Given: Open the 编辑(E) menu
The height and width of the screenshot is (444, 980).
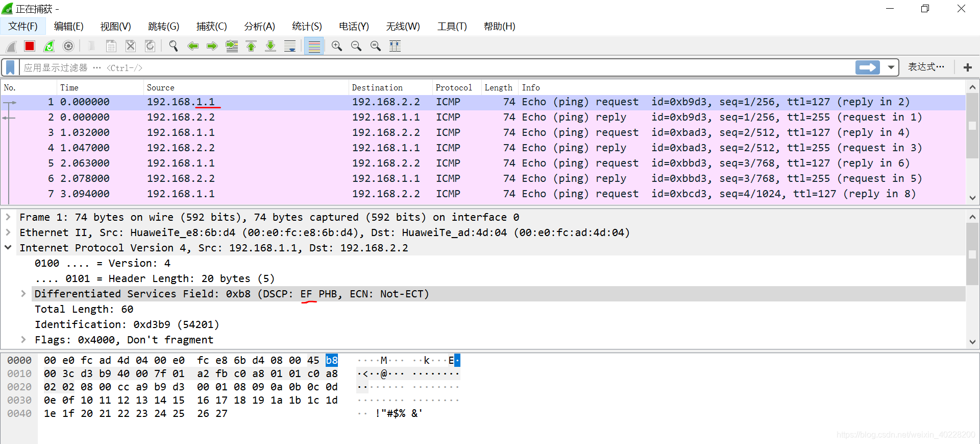Looking at the screenshot, I should (x=69, y=27).
